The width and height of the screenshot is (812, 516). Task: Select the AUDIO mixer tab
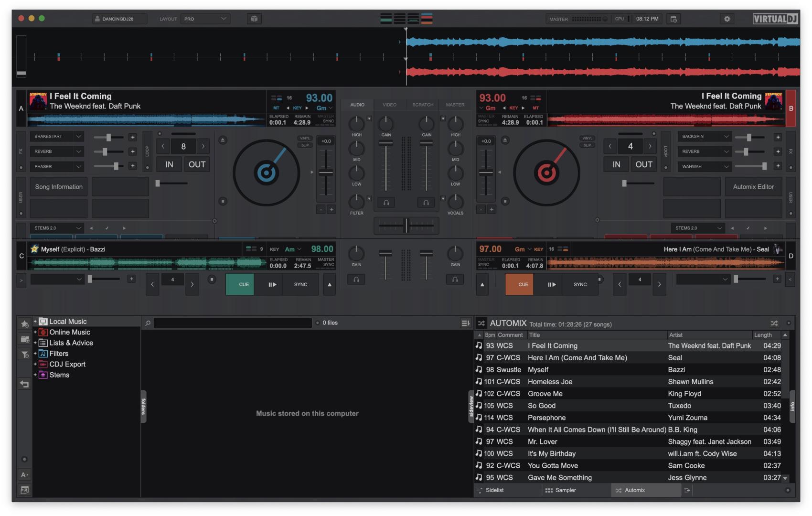(x=357, y=105)
